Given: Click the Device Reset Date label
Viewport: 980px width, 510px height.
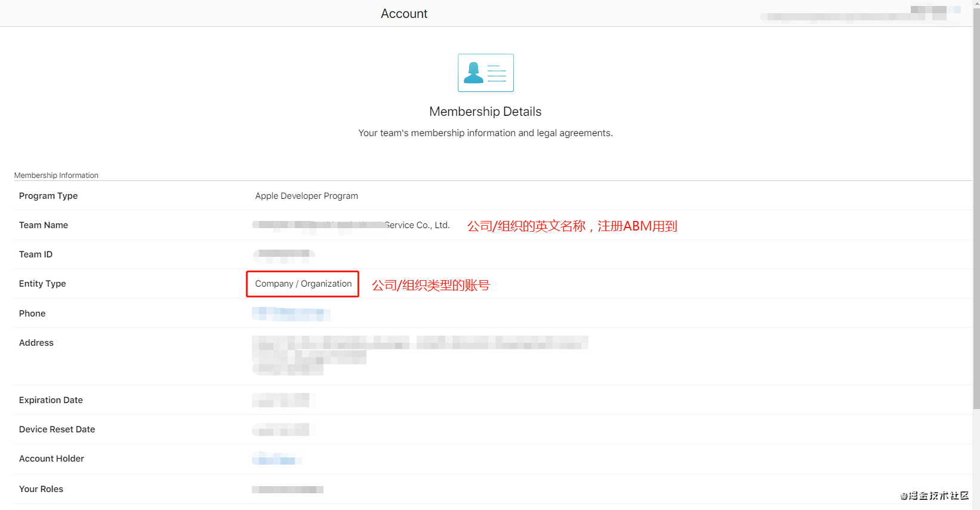Looking at the screenshot, I should [57, 429].
